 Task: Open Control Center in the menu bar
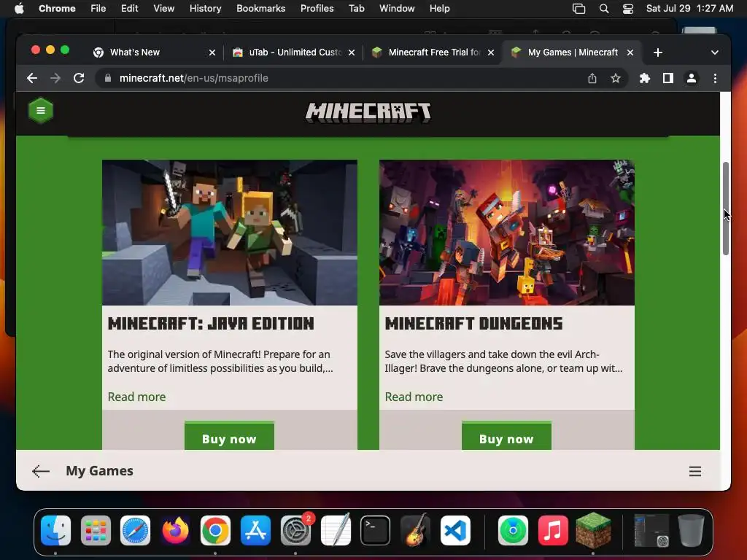[628, 9]
